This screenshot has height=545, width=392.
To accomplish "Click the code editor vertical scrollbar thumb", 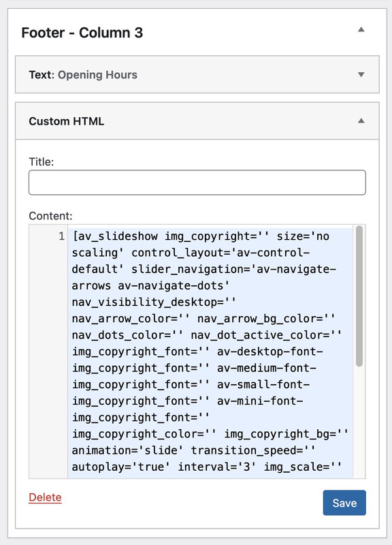I will 359,296.
